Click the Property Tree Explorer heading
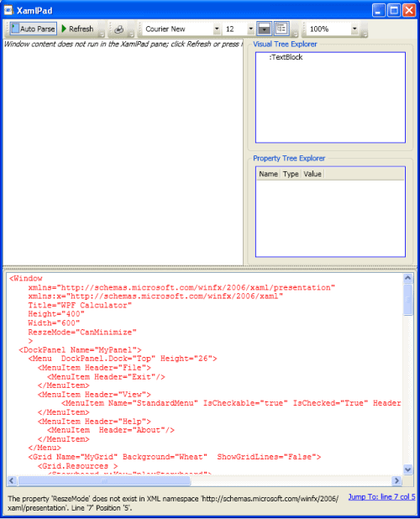The width and height of the screenshot is (420, 519). pyautogui.click(x=289, y=158)
